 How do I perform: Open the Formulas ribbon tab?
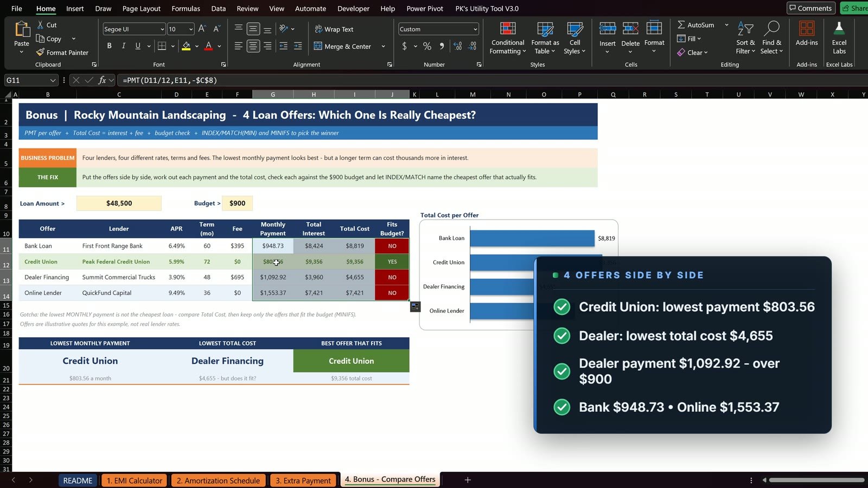pos(186,8)
